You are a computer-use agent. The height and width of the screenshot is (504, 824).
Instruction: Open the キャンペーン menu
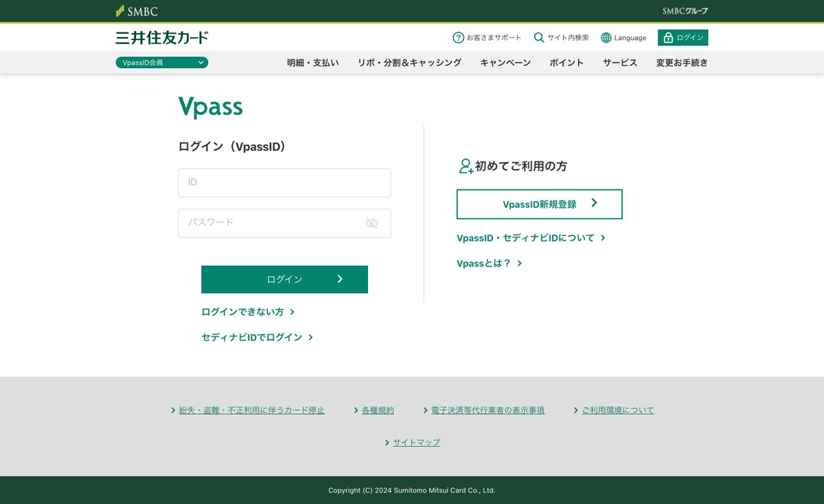point(505,62)
